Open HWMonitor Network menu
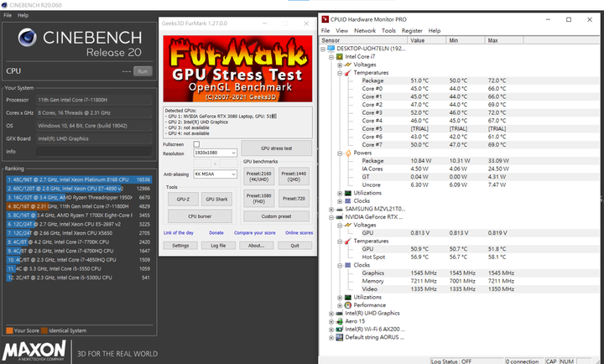This screenshot has width=604, height=364. (365, 30)
